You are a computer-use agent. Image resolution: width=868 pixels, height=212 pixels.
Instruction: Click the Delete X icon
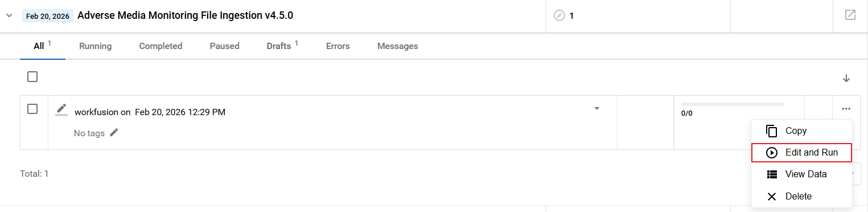coord(772,197)
